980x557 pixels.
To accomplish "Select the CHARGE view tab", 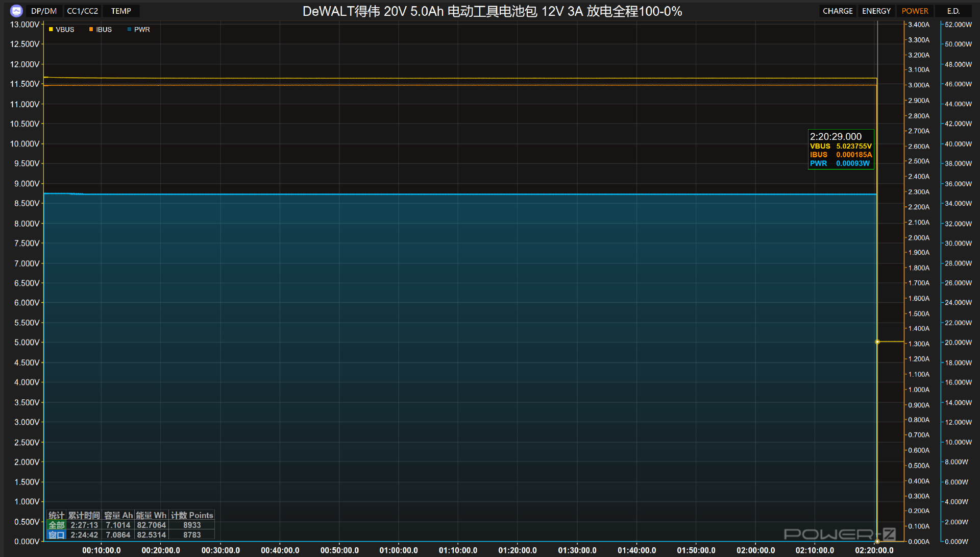I will point(838,11).
